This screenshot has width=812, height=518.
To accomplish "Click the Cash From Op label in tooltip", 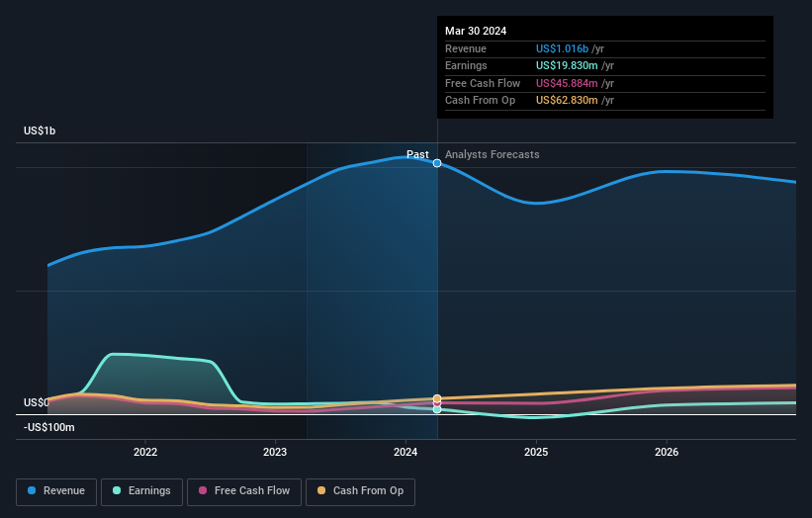I will 480,101.
